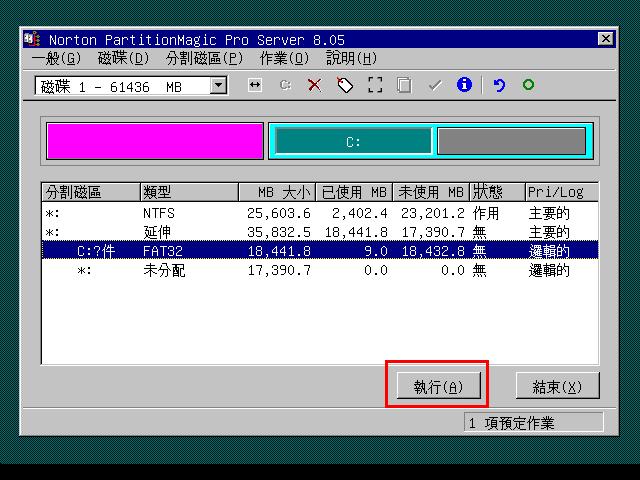Click the 2,402.4 used MB value
The image size is (640, 480).
pyautogui.click(x=360, y=213)
